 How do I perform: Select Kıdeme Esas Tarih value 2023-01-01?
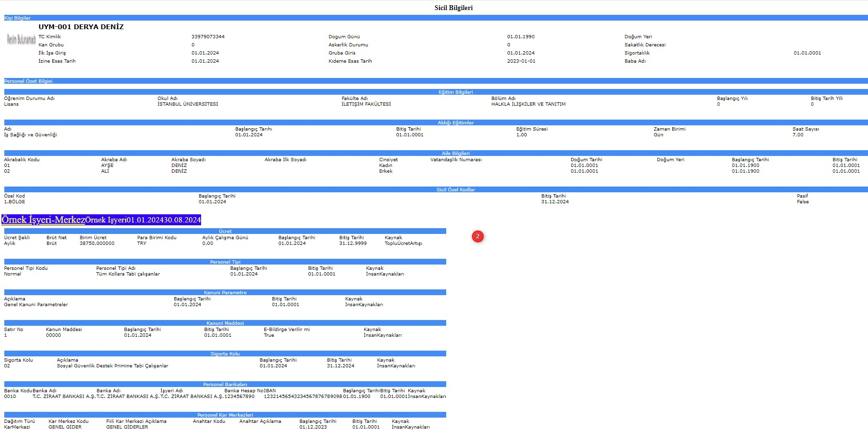[521, 61]
